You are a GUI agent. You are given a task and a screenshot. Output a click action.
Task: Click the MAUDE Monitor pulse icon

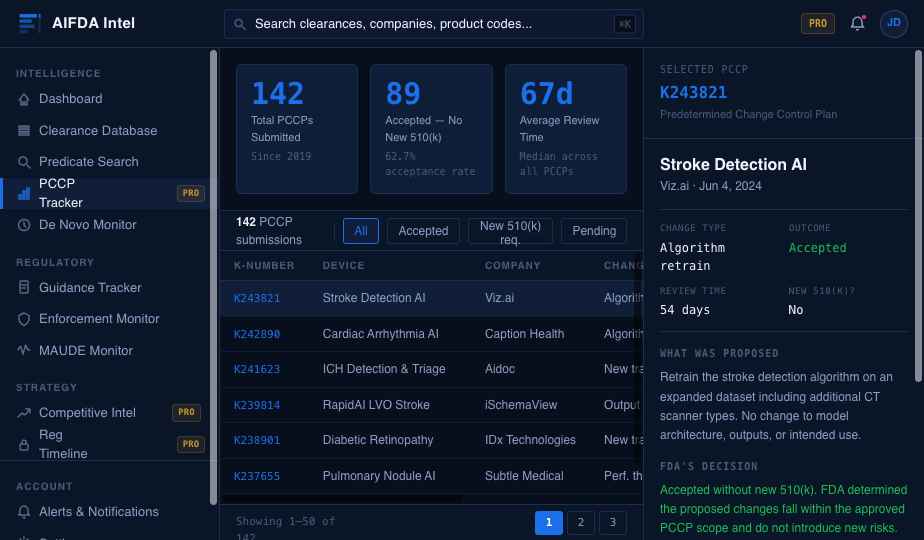pos(24,350)
